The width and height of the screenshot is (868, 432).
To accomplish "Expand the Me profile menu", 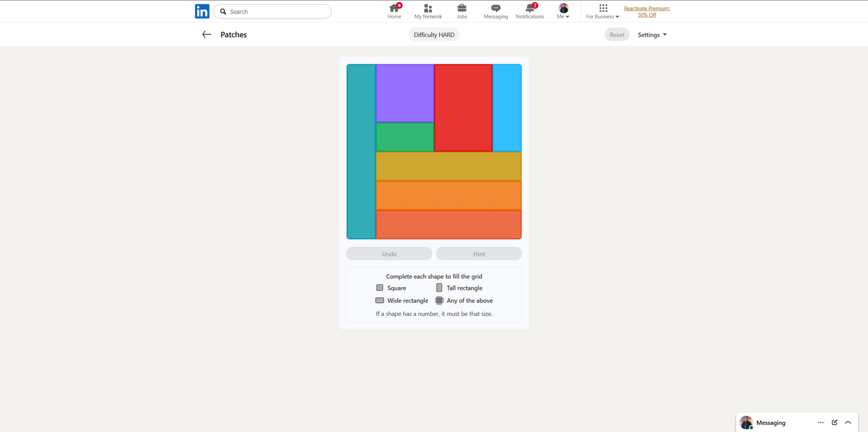I will click(x=563, y=11).
